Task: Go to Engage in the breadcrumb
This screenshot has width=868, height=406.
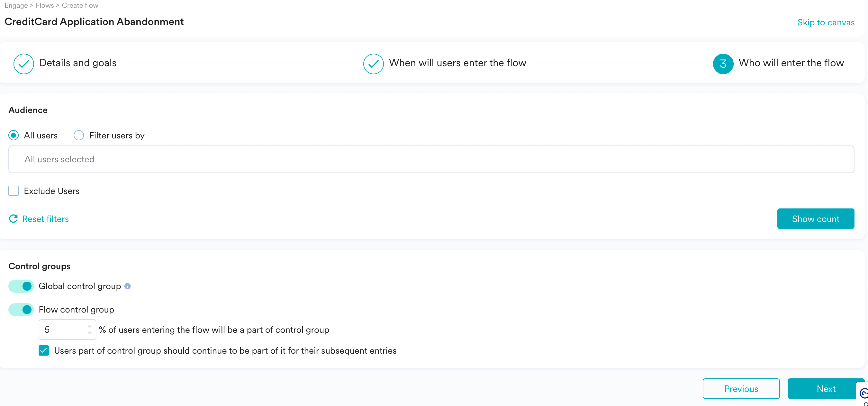Action: 16,5
